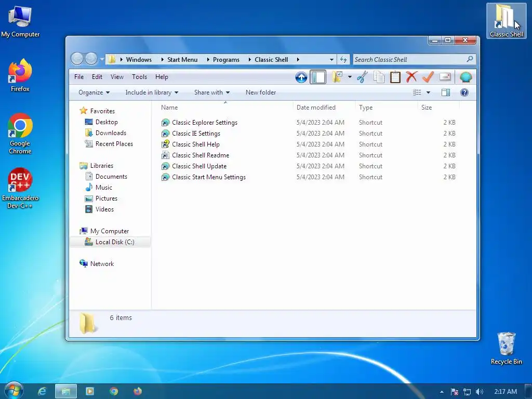Select Pictures library in the navigation pane
Image resolution: width=532 pixels, height=399 pixels.
pyautogui.click(x=106, y=198)
